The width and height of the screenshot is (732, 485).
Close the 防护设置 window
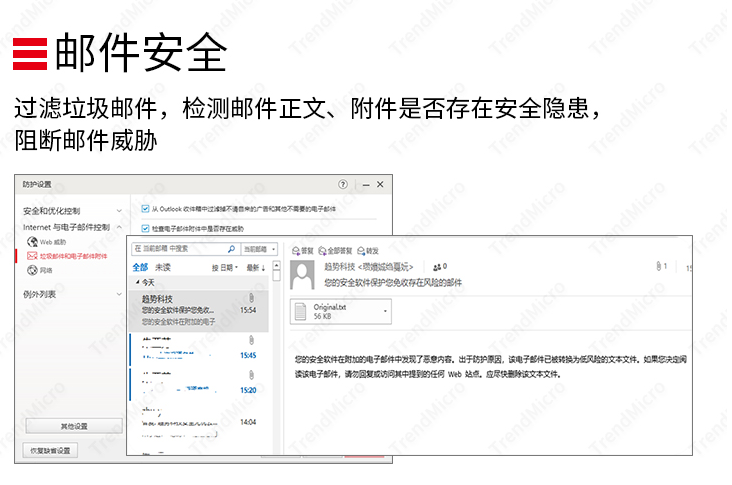(x=382, y=185)
